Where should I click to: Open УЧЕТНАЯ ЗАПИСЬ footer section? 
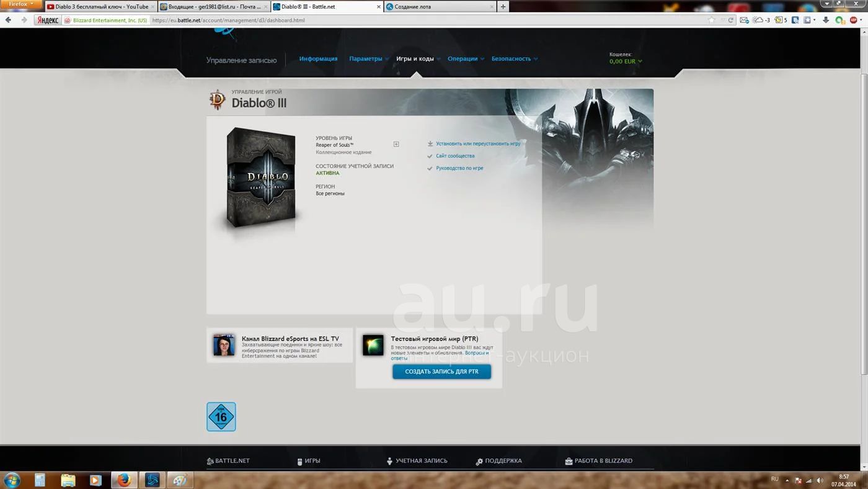417,461
